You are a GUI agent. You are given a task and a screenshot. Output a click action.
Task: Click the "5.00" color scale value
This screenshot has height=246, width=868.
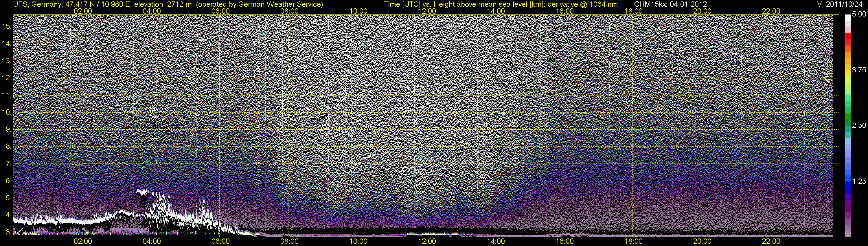(859, 14)
